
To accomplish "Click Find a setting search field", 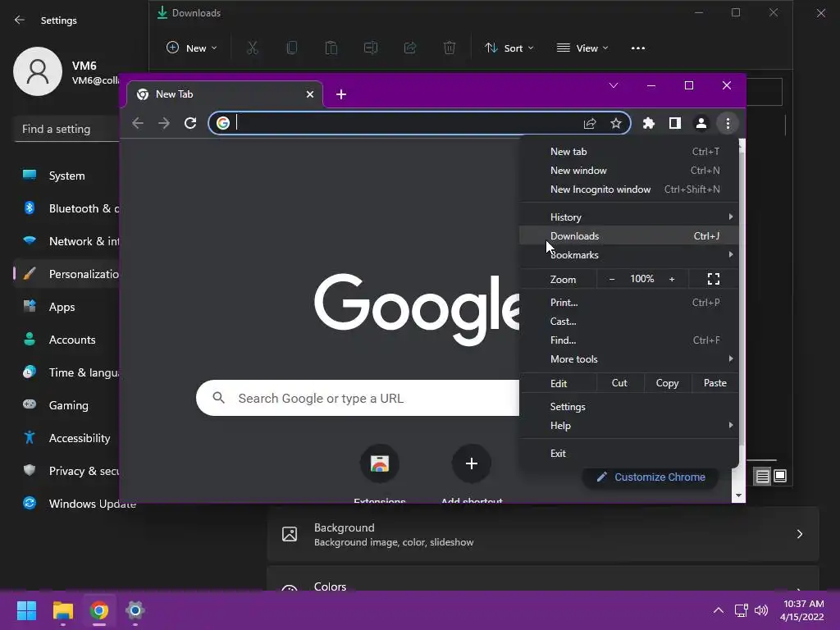I will click(x=66, y=129).
